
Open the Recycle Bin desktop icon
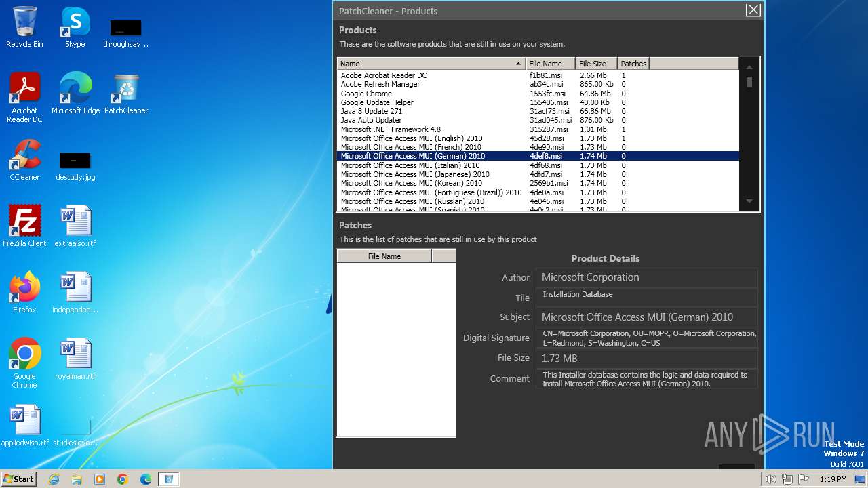[24, 28]
